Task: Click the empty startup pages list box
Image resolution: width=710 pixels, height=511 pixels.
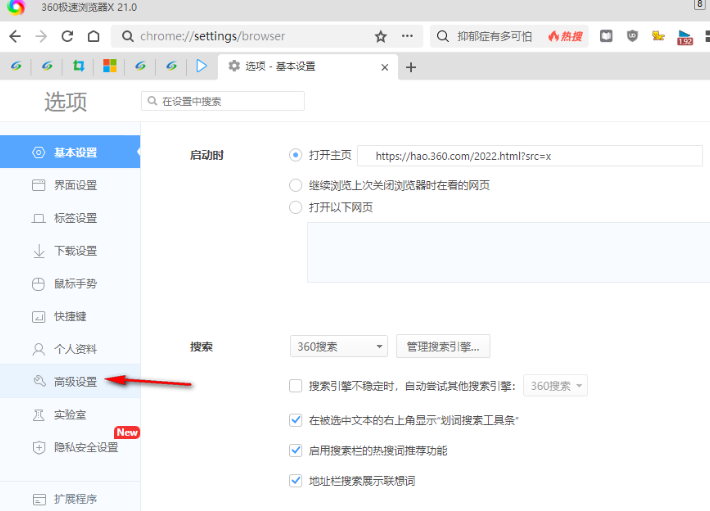Action: (x=509, y=253)
